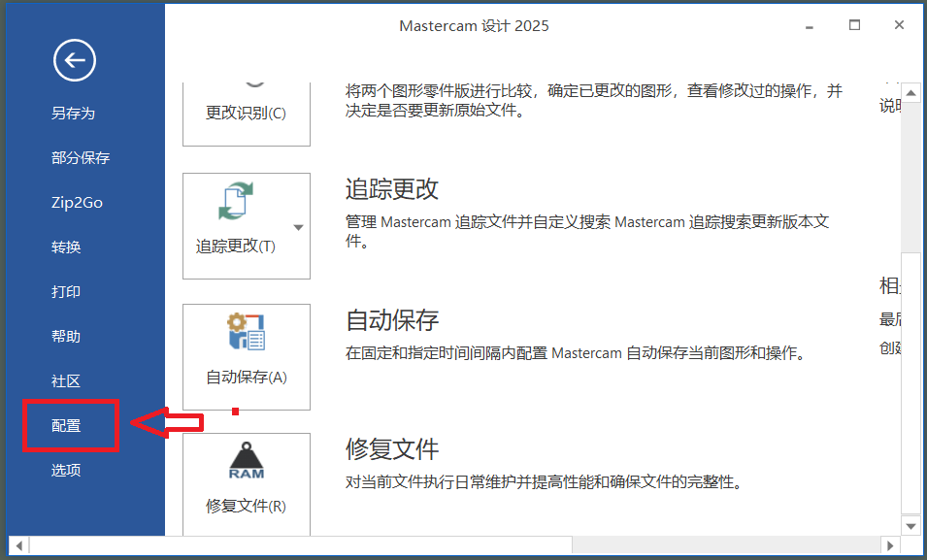The width and height of the screenshot is (927, 560).
Task: Click the vertical scrollbar up arrow
Action: (x=911, y=93)
